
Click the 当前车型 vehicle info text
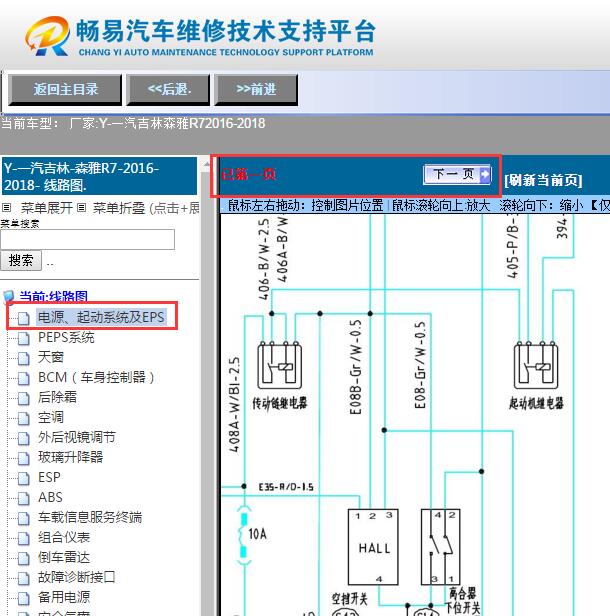133,123
